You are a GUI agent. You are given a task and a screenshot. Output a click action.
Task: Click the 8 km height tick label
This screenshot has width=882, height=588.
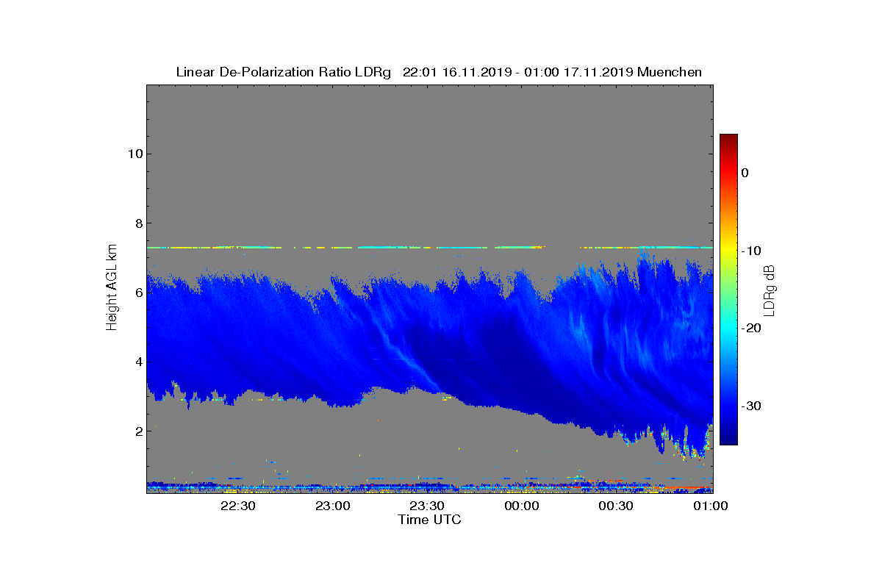click(137, 223)
